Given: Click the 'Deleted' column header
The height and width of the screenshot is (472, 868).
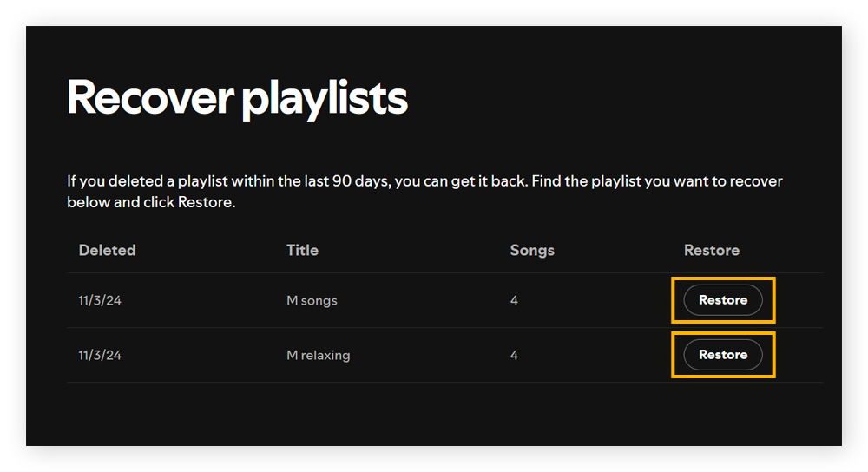Looking at the screenshot, I should 107,250.
